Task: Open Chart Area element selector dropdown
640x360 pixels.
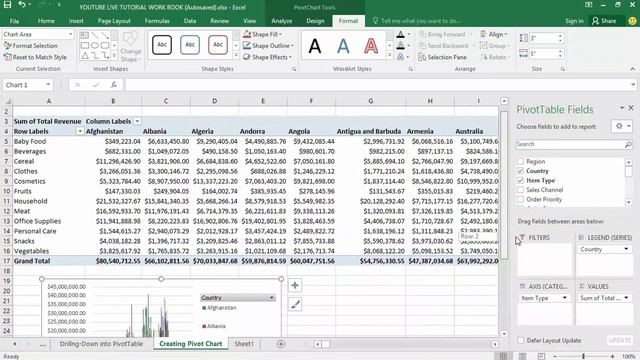Action: click(x=71, y=34)
